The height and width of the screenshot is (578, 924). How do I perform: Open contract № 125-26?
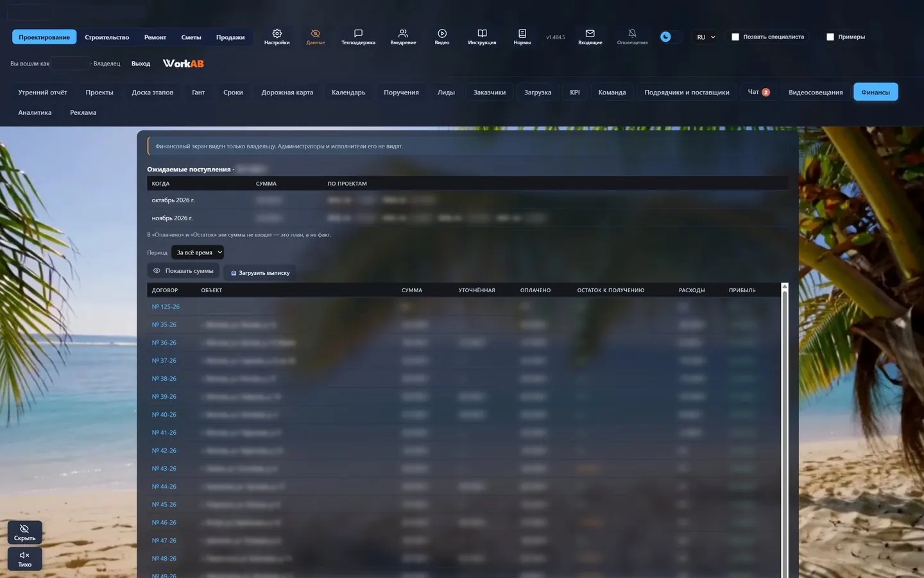tap(166, 307)
